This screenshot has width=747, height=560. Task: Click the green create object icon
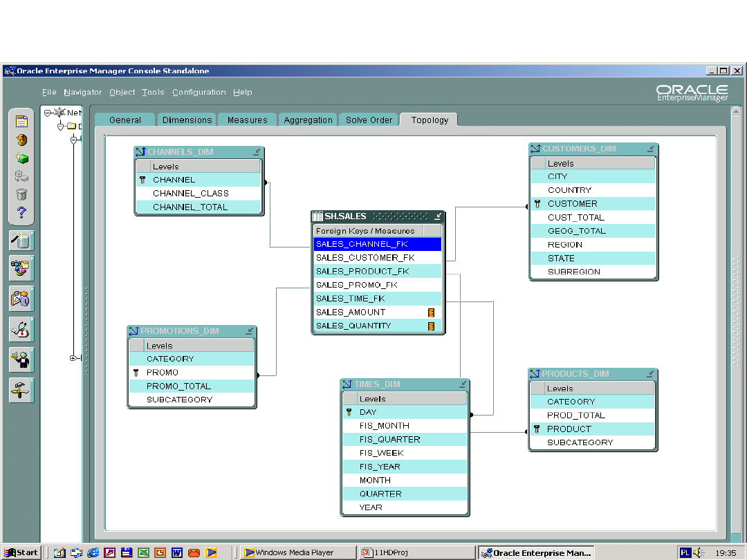[x=21, y=158]
